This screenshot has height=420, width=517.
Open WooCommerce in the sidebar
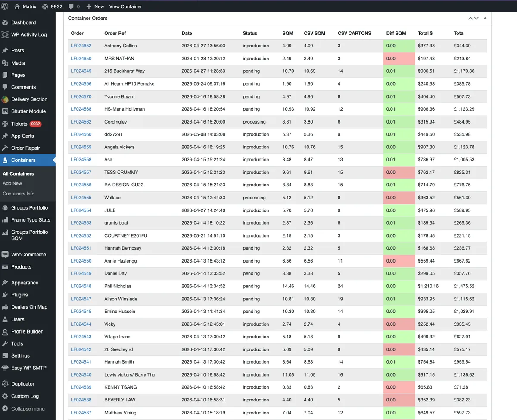point(28,254)
